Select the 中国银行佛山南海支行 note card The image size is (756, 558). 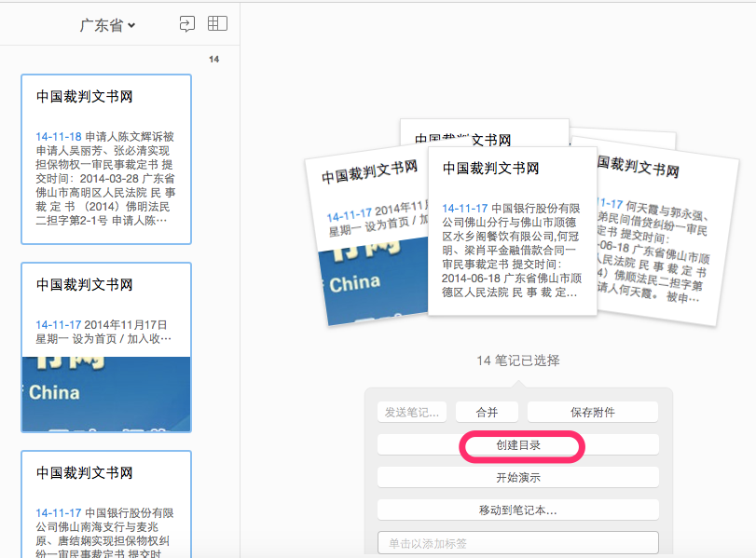[x=106, y=504]
